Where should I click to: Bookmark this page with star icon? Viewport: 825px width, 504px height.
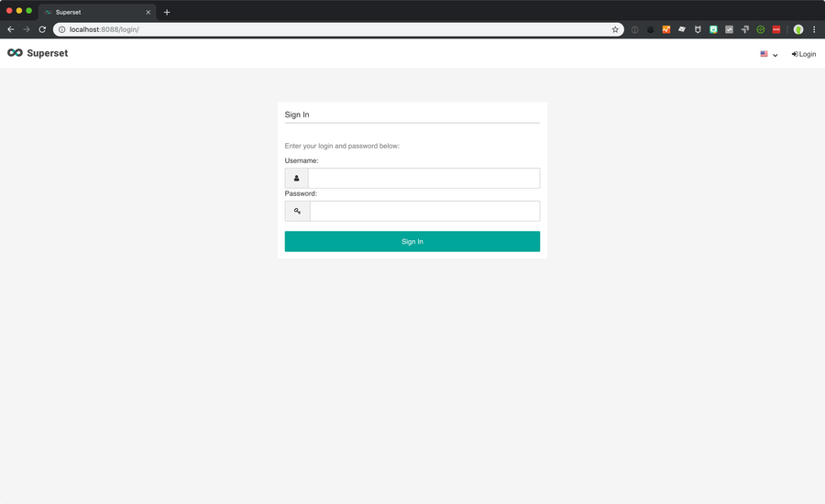(x=615, y=29)
